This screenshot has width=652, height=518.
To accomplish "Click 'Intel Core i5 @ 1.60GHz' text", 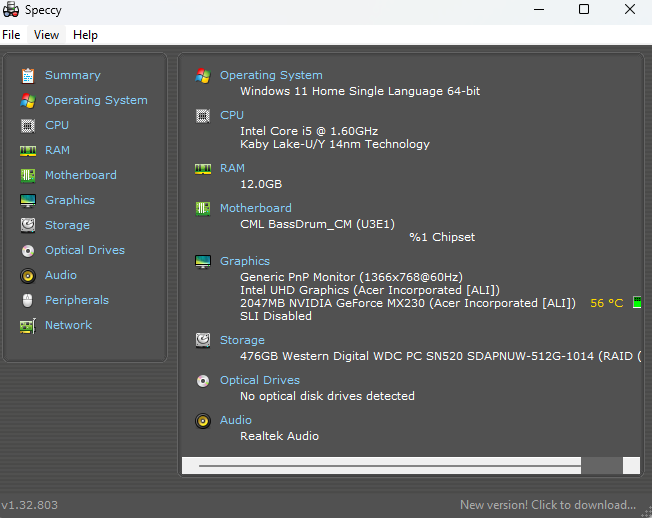I will (309, 131).
